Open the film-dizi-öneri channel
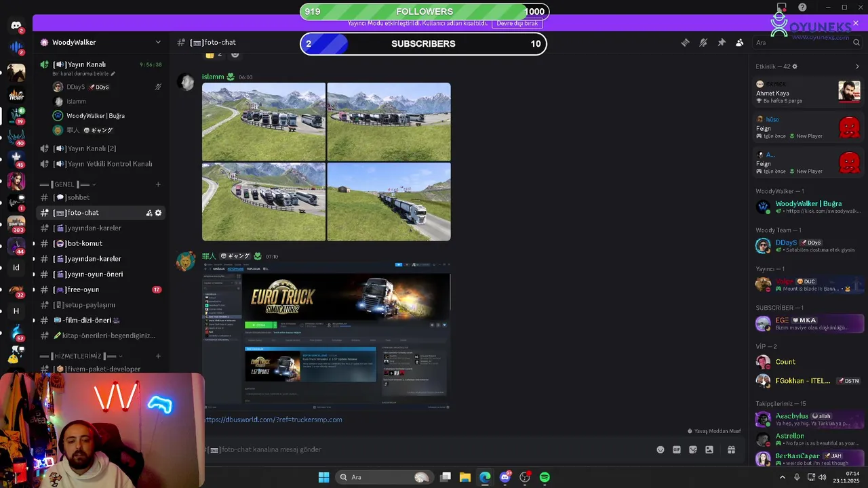Image resolution: width=868 pixels, height=488 pixels. [101, 320]
